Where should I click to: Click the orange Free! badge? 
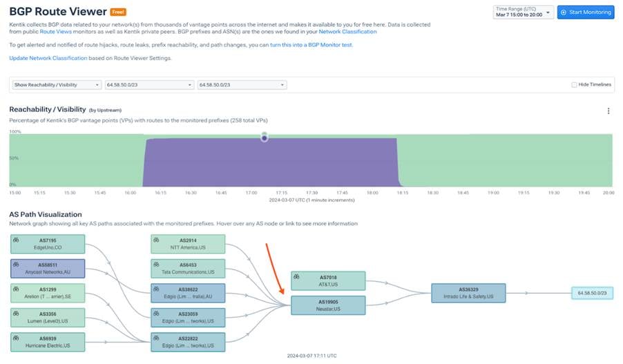coord(118,12)
